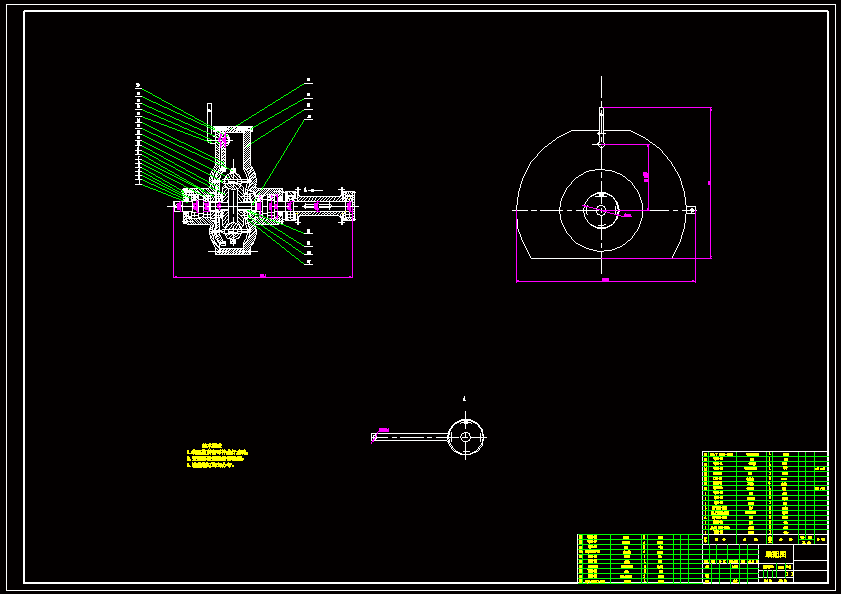This screenshot has height=594, width=841.
Task: Select the drawing-name cell in the title block
Action: (x=776, y=554)
